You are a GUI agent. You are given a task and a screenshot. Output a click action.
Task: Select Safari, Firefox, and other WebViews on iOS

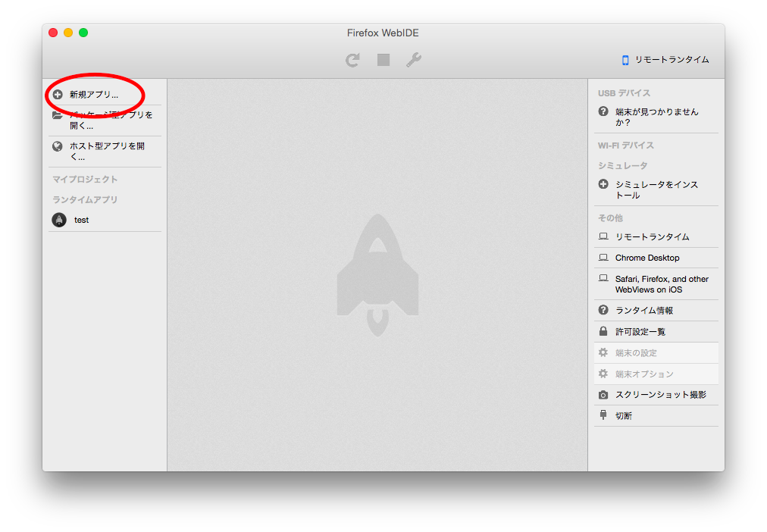tap(656, 284)
